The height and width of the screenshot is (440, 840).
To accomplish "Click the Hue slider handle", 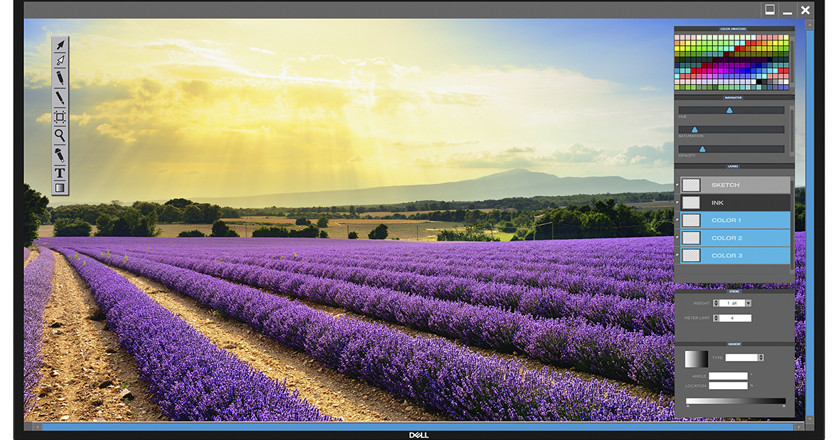I will [x=730, y=110].
